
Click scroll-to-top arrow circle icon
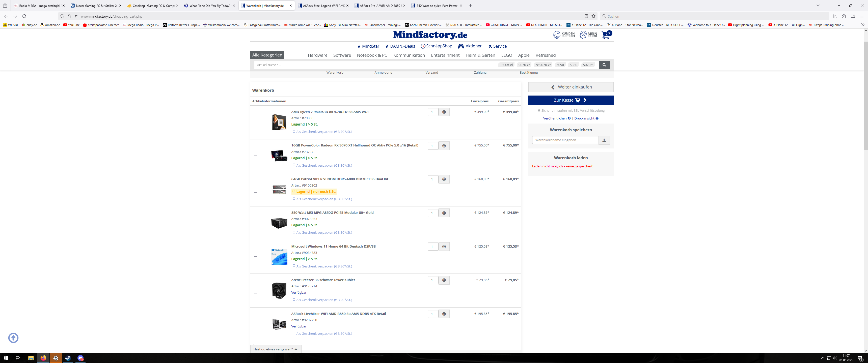(x=13, y=338)
